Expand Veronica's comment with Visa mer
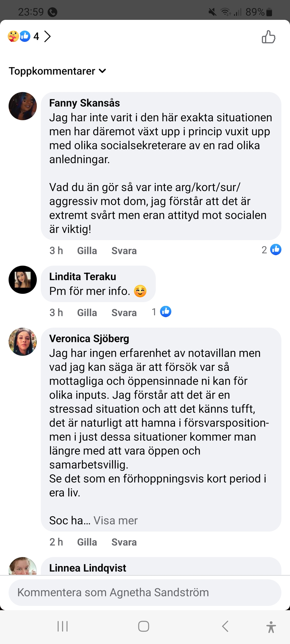 [115, 521]
